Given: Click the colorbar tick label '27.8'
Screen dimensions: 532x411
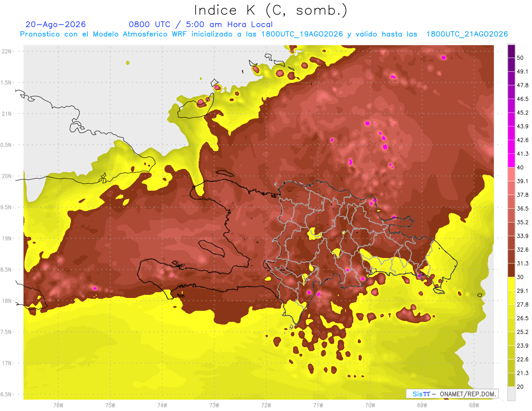Looking at the screenshot, I should click(x=523, y=305).
